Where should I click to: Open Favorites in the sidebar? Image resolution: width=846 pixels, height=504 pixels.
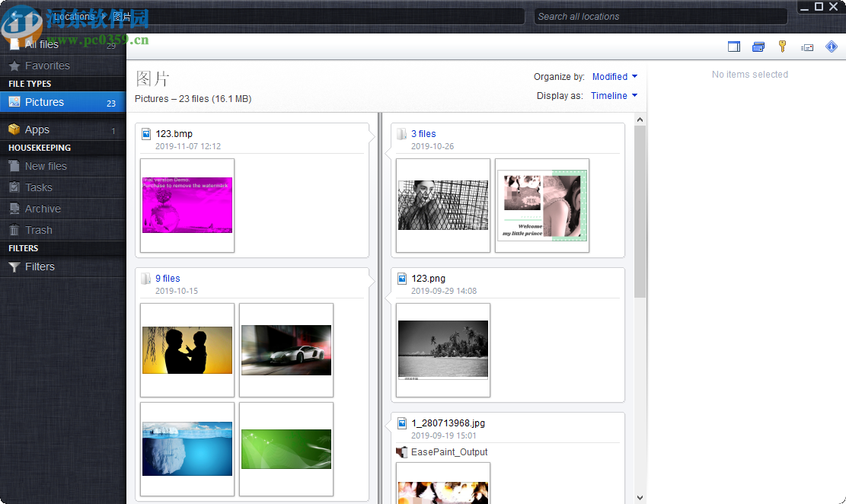62,65
